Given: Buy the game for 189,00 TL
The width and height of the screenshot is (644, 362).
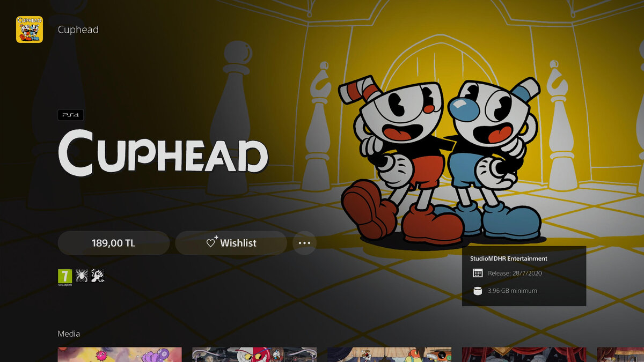Looking at the screenshot, I should 114,243.
